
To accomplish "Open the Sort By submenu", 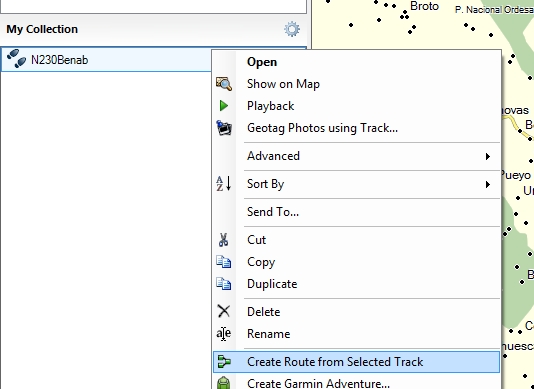I will (357, 184).
